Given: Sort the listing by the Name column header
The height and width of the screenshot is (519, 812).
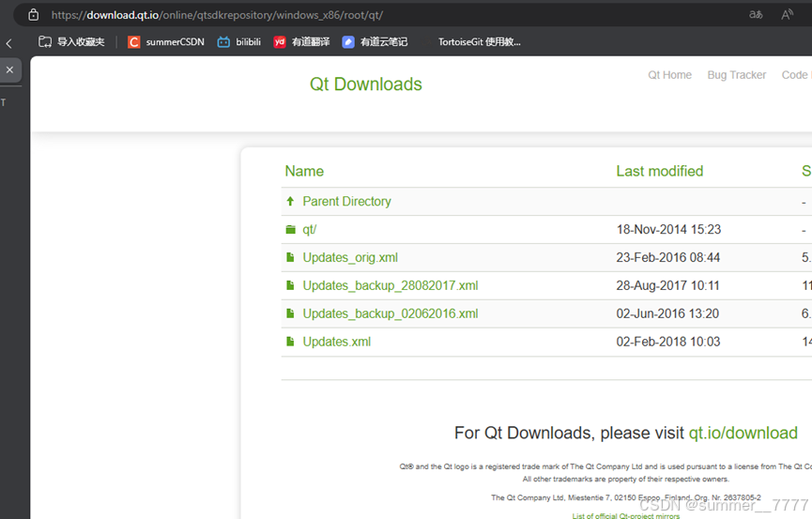Looking at the screenshot, I should tap(304, 171).
